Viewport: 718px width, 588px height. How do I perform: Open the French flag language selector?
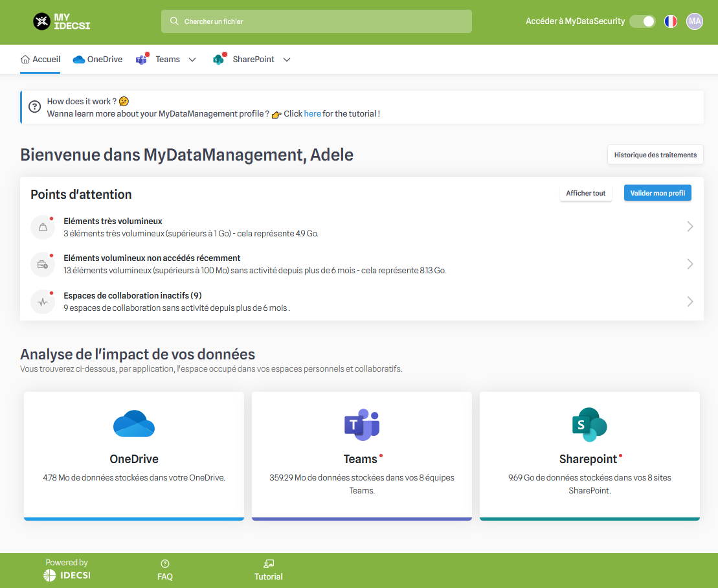(x=670, y=21)
